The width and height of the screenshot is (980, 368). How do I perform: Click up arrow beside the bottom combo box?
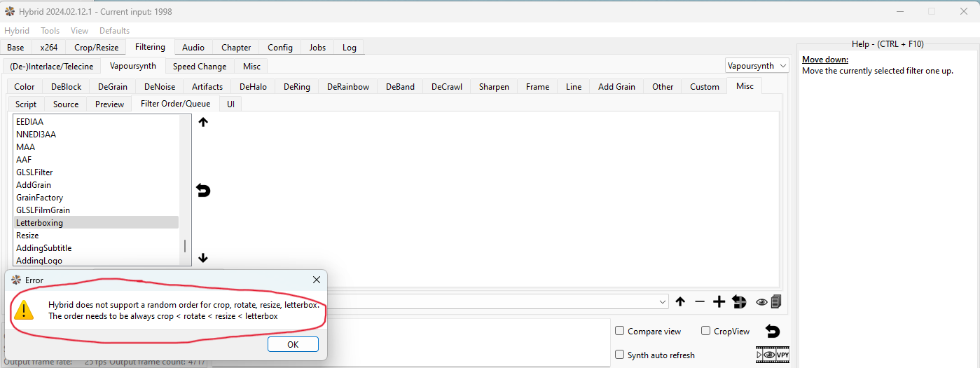point(680,302)
